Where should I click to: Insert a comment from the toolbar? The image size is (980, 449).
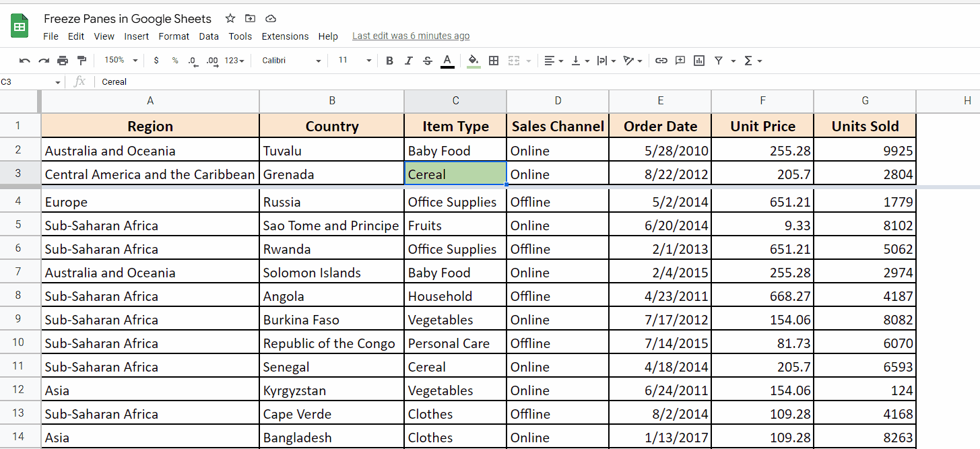(x=680, y=60)
